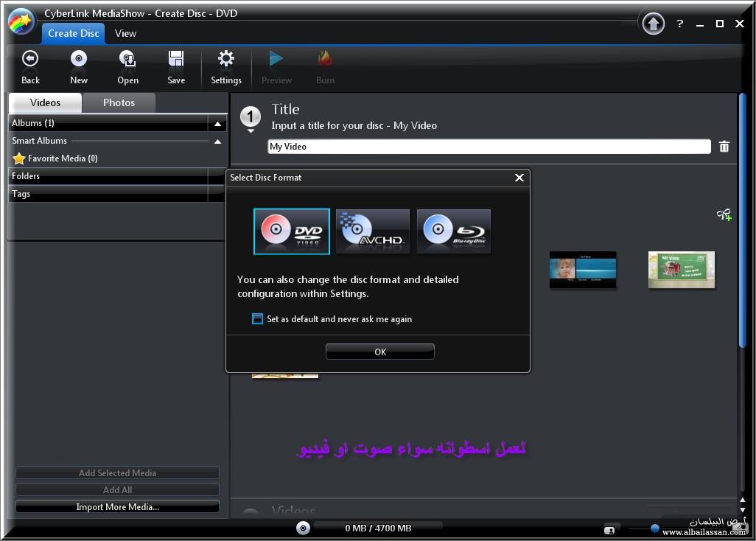756x541 pixels.
Task: Click the 'Smart Albums' label
Action: tap(40, 141)
